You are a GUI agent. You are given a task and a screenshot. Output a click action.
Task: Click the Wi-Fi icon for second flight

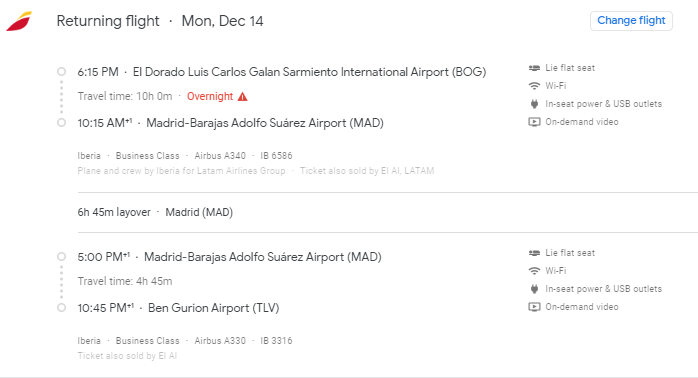[x=534, y=271]
